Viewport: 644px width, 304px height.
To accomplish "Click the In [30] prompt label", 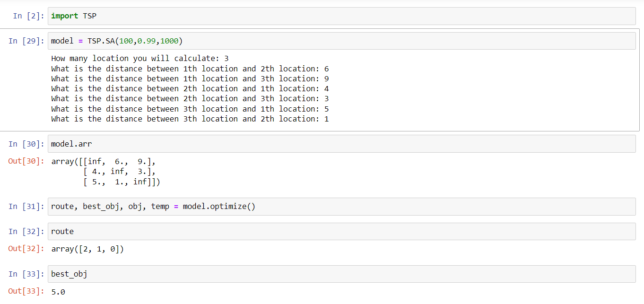I will coord(27,144).
